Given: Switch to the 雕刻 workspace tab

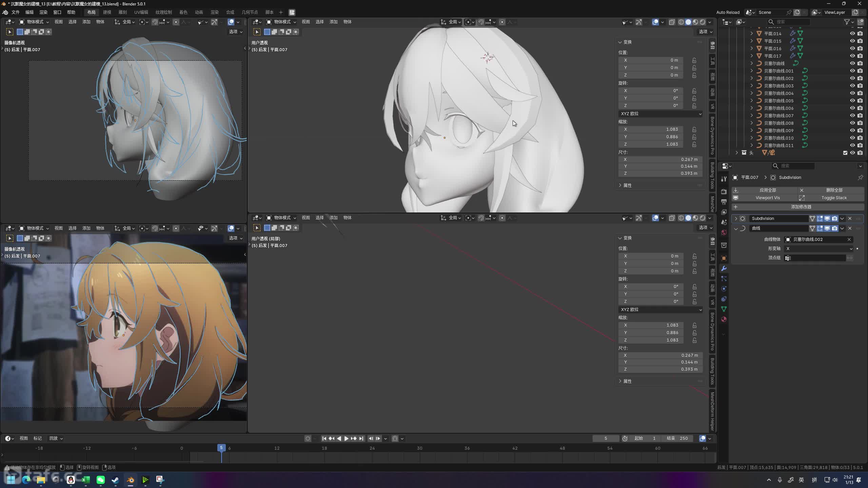Looking at the screenshot, I should click(x=123, y=12).
